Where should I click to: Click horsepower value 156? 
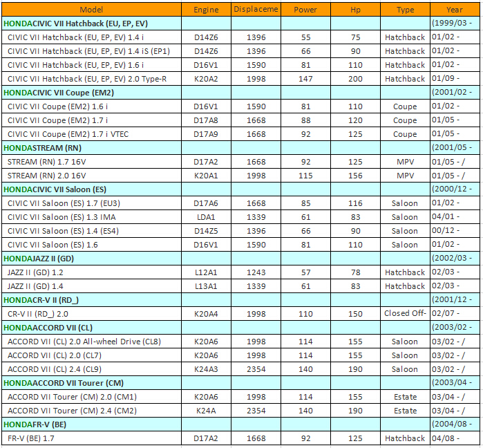pyautogui.click(x=355, y=176)
